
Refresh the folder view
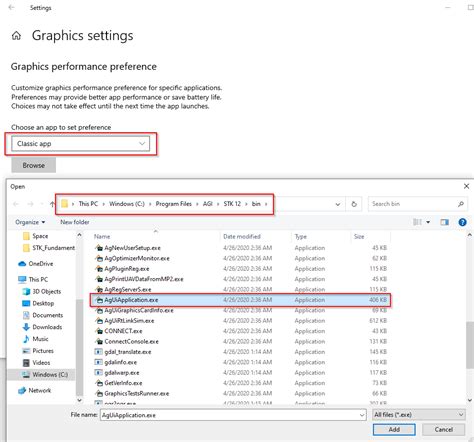pos(354,204)
